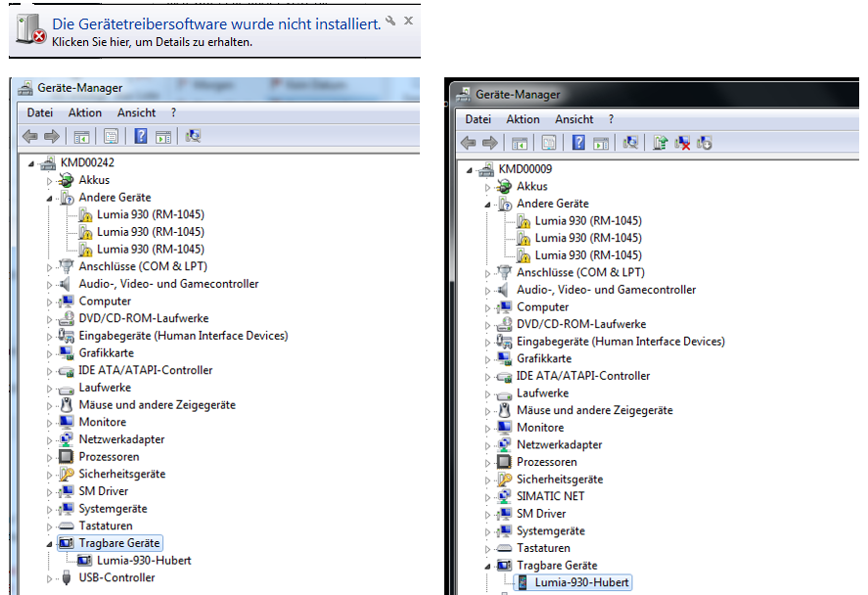Collapse Tragbare Geräte in left window
The image size is (868, 595).
pos(49,544)
